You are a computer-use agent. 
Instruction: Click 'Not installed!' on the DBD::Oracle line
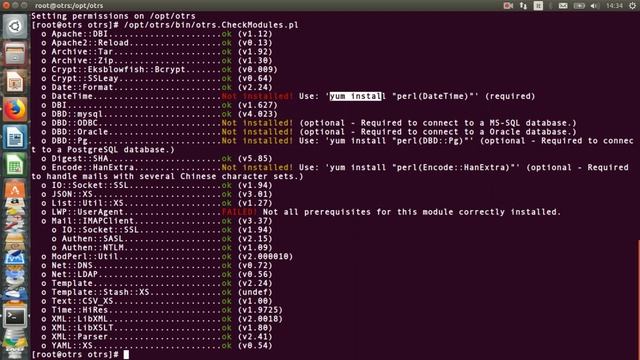[x=257, y=132]
